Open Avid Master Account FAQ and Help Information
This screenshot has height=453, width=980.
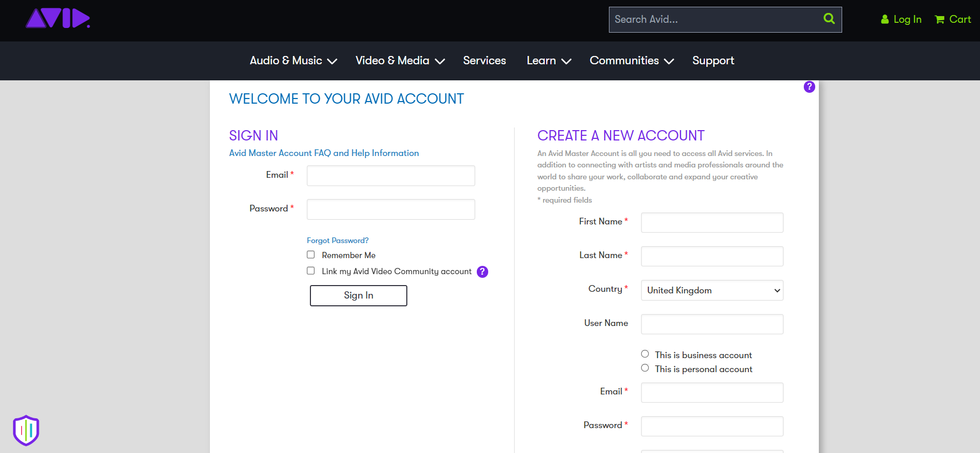coord(324,153)
